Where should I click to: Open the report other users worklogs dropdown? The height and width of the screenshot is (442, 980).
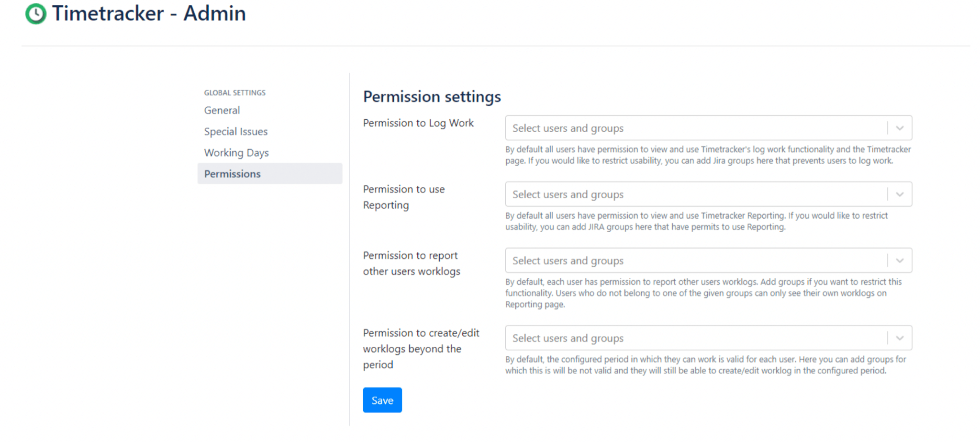coord(670,260)
